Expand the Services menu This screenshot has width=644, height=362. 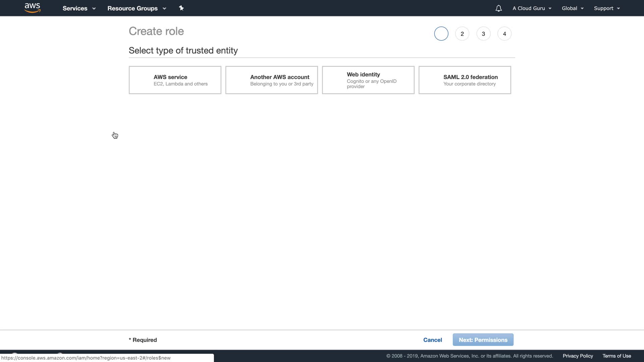tap(79, 8)
